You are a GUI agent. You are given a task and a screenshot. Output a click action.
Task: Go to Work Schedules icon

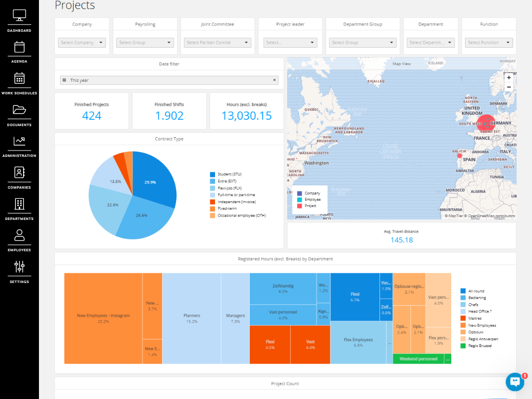[19, 78]
